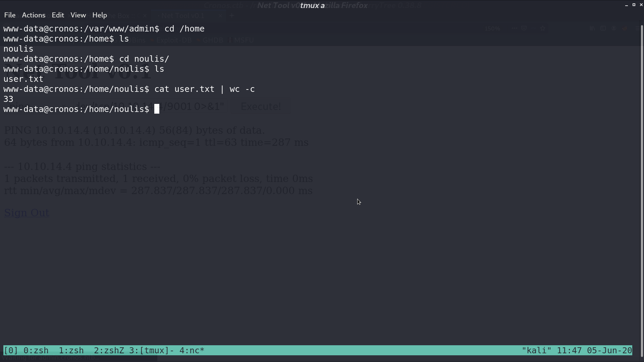The image size is (644, 362).
Task: Switch to tmux window 0:zsh
Action: [36, 351]
